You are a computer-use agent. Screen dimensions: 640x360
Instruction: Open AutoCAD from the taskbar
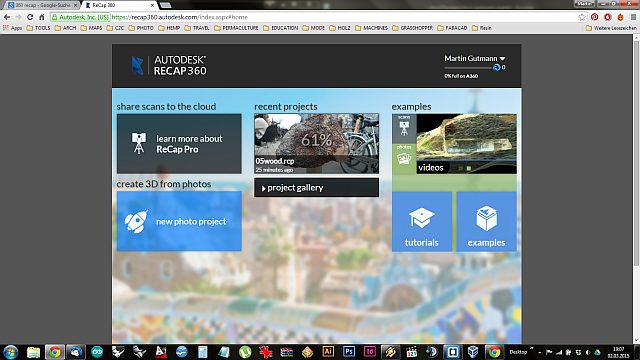click(x=161, y=352)
